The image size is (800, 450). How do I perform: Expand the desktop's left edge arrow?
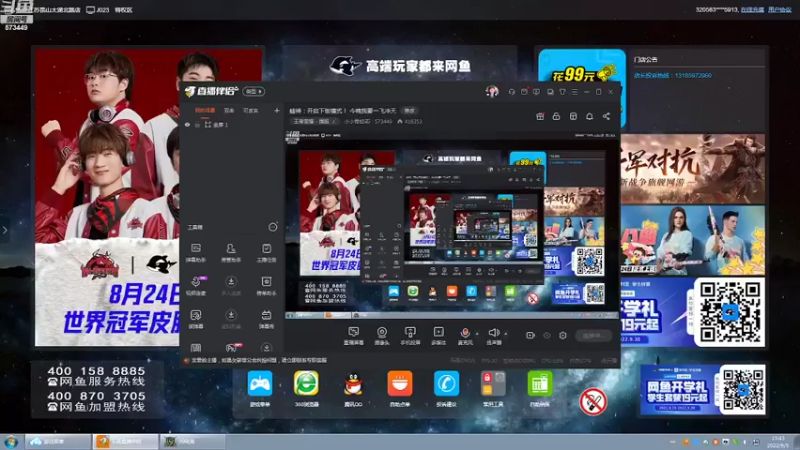pyautogui.click(x=5, y=230)
